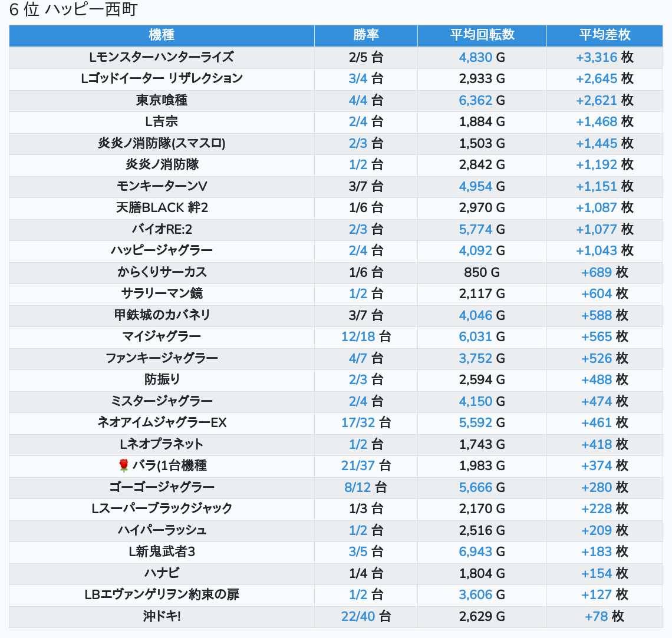This screenshot has height=638, width=672.
Task: Click the 12/18 link for マイジャグラー
Action: (x=358, y=337)
